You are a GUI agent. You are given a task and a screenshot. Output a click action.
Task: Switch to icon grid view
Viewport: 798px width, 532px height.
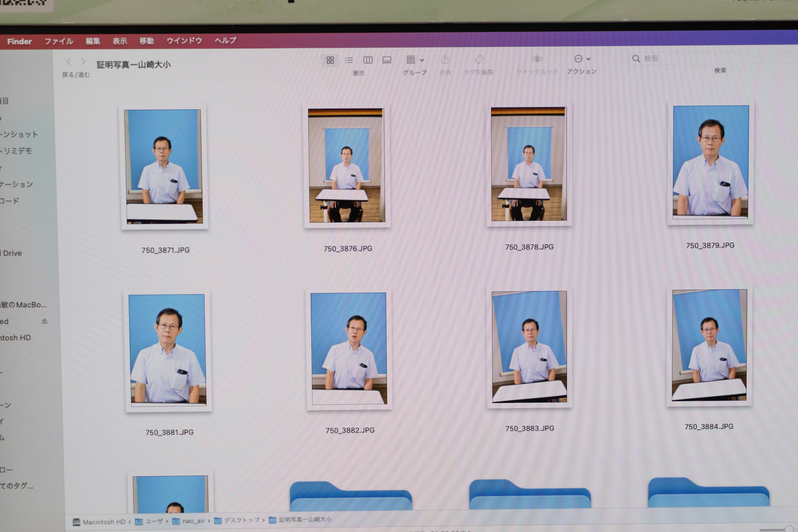tap(330, 60)
